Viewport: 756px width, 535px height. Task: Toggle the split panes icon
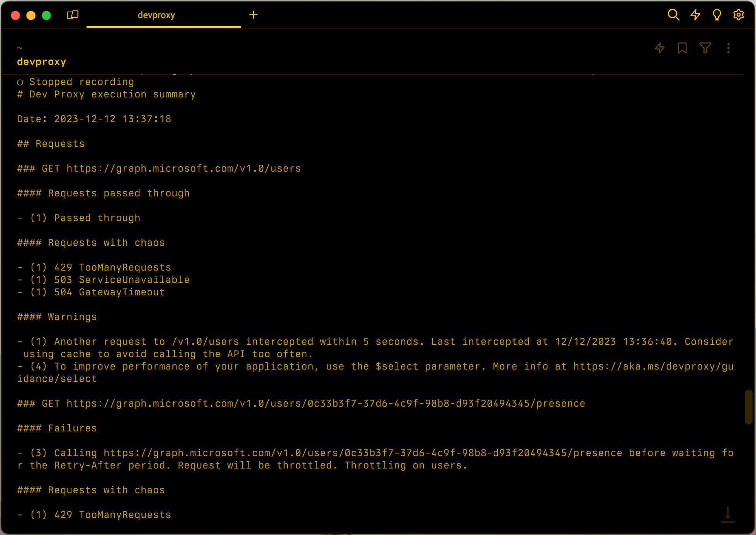[x=73, y=15]
